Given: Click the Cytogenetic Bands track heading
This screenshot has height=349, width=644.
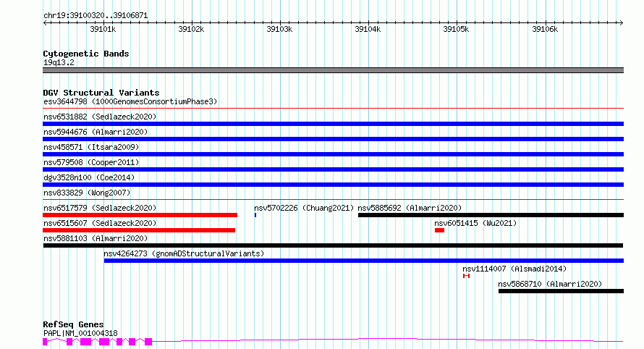Looking at the screenshot, I should pyautogui.click(x=86, y=54).
